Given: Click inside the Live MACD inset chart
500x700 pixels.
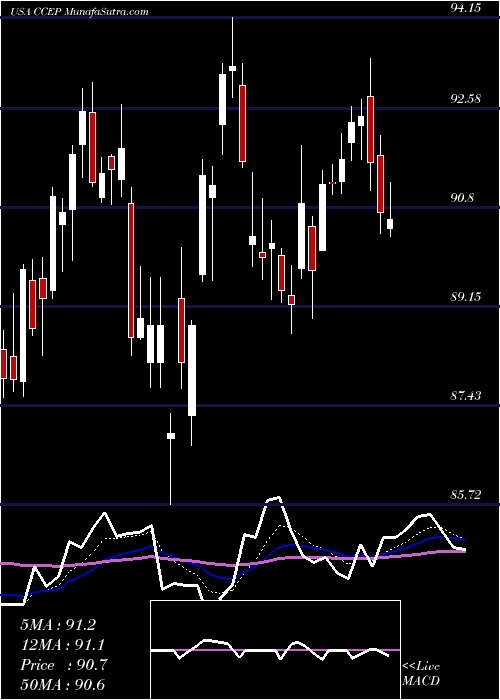Looking at the screenshot, I should (275, 650).
